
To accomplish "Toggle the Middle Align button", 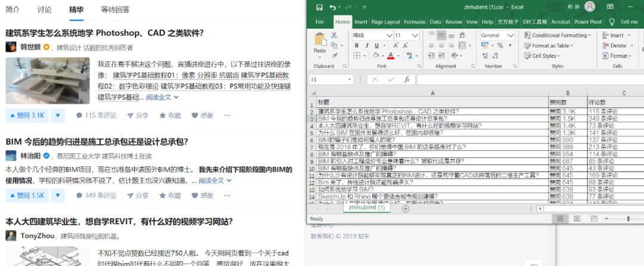I will [x=441, y=35].
